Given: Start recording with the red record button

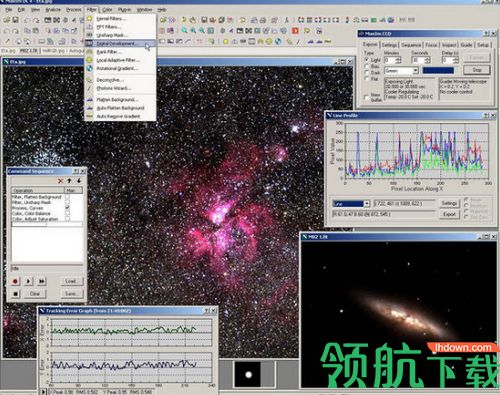Looking at the screenshot, I should click(15, 281).
